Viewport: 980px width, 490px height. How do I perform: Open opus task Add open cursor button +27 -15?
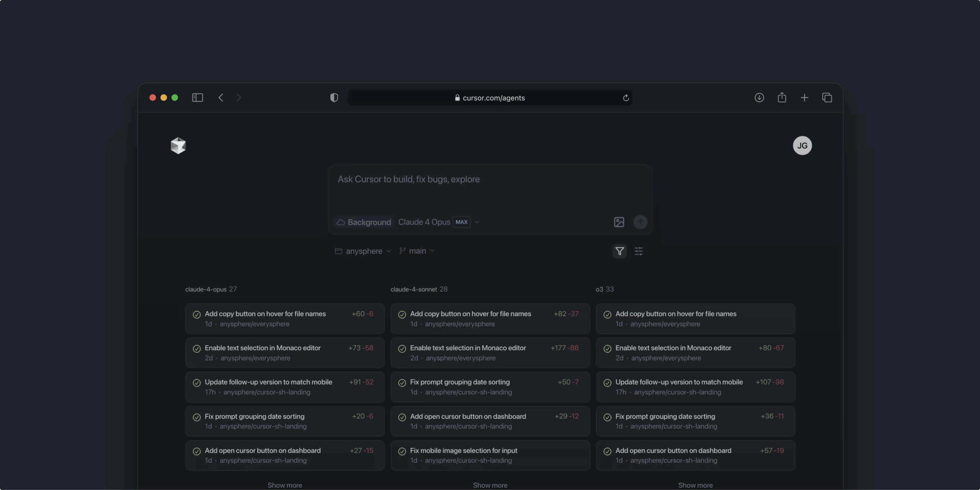click(x=285, y=455)
